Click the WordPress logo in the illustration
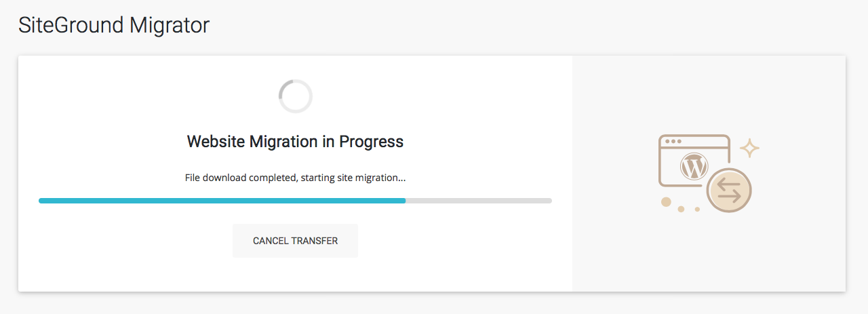The image size is (868, 314). pyautogui.click(x=694, y=166)
